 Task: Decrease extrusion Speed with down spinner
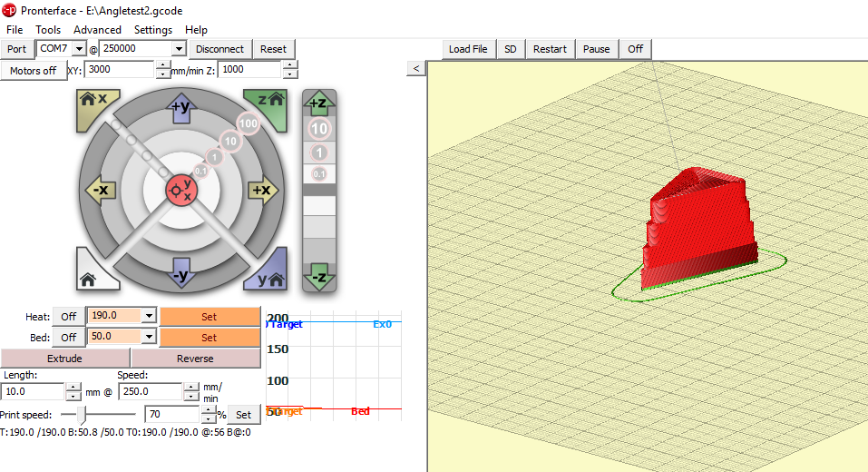(191, 396)
